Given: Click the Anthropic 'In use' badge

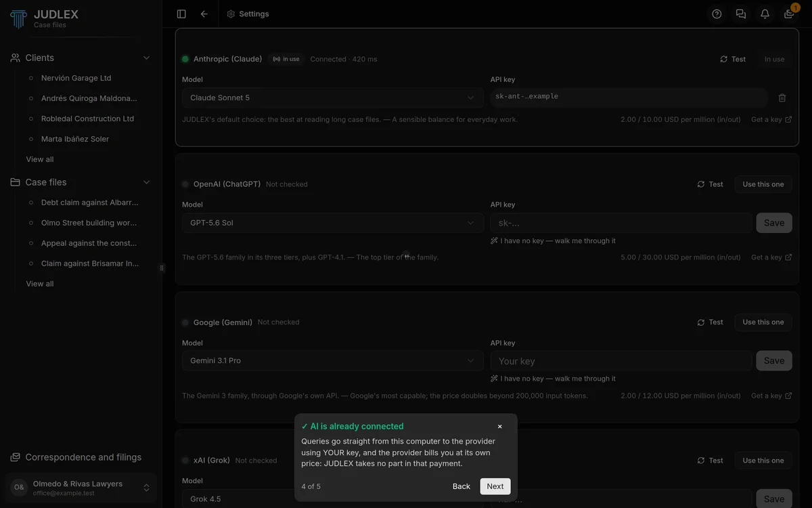Looking at the screenshot, I should (286, 59).
